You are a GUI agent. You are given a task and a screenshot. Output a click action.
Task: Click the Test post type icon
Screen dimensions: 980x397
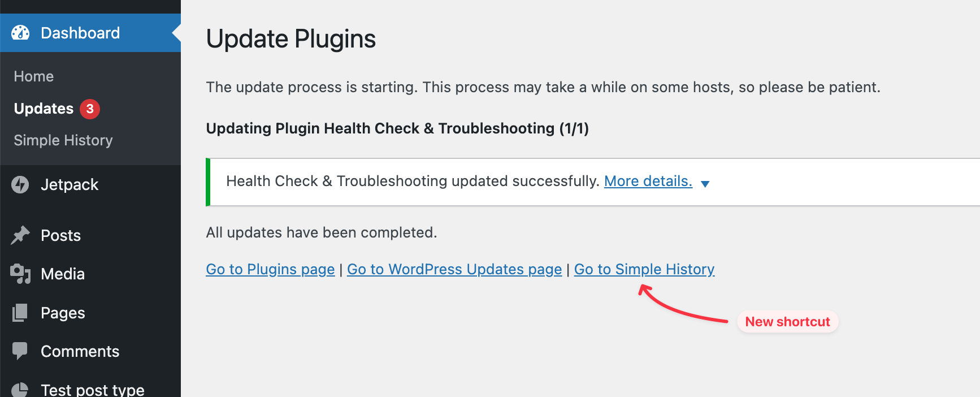20,389
